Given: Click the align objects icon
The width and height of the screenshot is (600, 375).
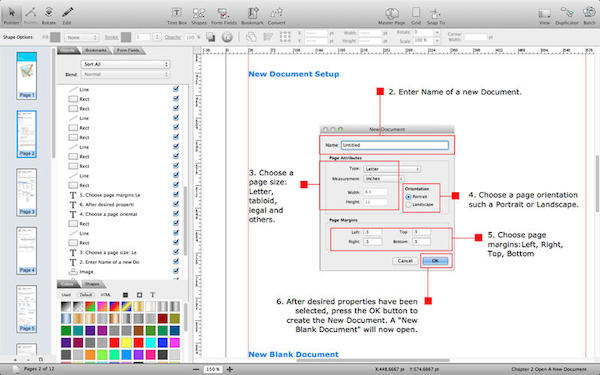Looking at the screenshot, I should pyautogui.click(x=268, y=37).
